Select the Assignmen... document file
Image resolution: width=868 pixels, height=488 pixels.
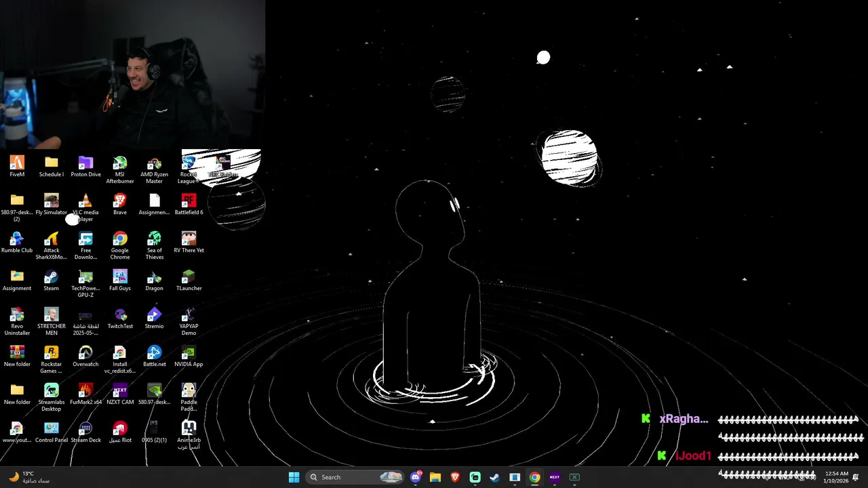tap(154, 205)
